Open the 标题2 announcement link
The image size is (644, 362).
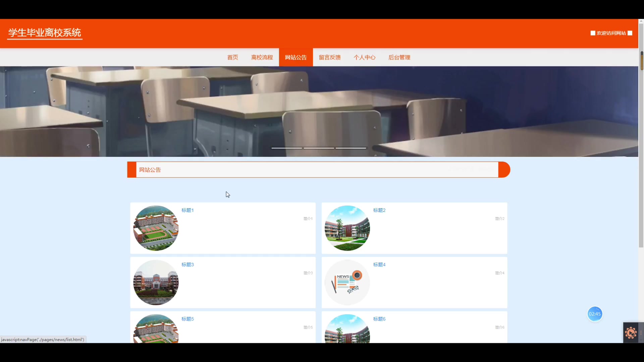point(379,210)
